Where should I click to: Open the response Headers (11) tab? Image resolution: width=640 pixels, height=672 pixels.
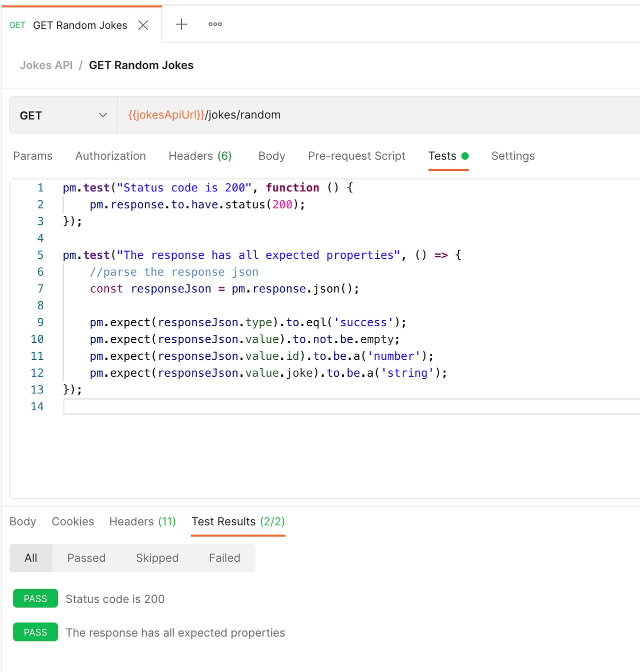pos(142,521)
